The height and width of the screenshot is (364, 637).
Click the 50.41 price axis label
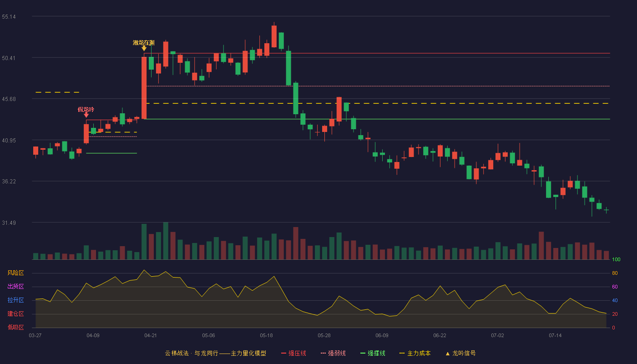pos(9,58)
